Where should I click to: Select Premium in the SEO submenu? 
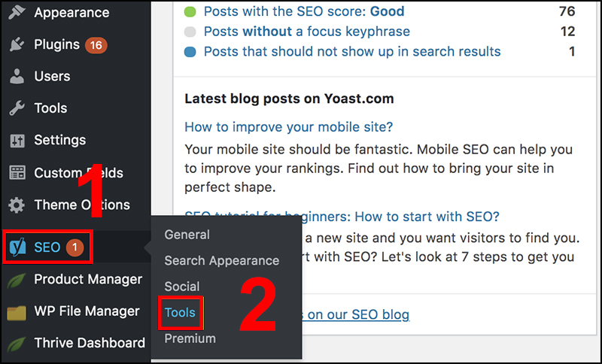190,338
